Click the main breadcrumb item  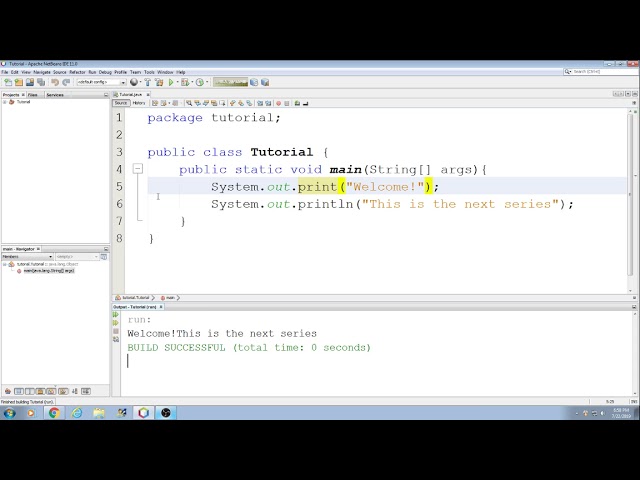170,298
